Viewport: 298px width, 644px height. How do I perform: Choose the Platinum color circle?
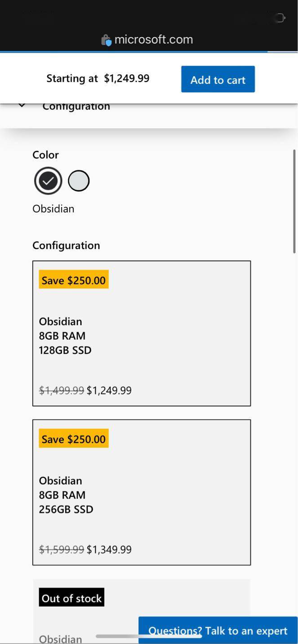point(79,180)
